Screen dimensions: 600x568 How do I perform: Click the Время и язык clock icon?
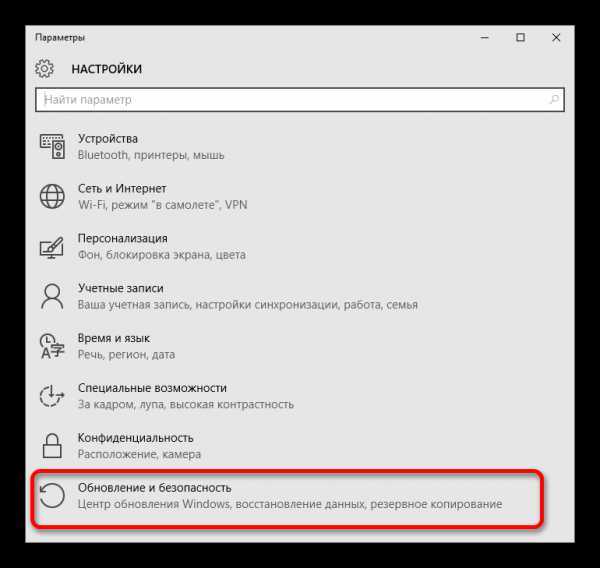click(52, 346)
